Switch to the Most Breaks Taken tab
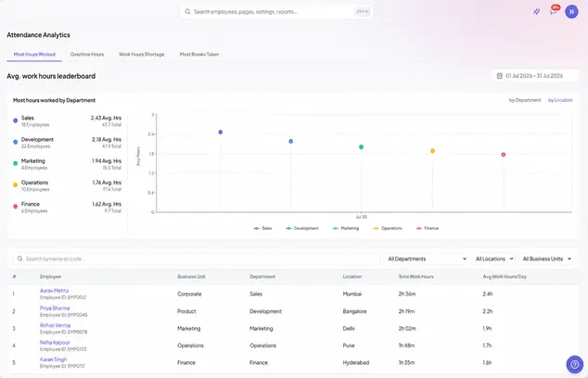This screenshot has height=378, width=588. [199, 55]
